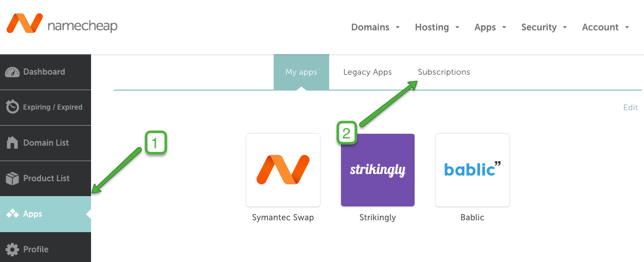Image resolution: width=644 pixels, height=262 pixels.
Task: Expand the Domains menu arrow
Action: coord(398,28)
